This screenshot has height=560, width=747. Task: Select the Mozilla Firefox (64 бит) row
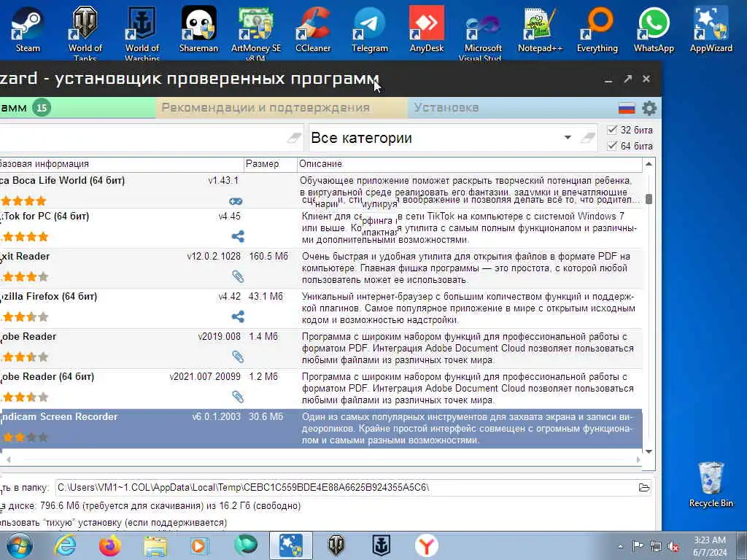[321, 308]
